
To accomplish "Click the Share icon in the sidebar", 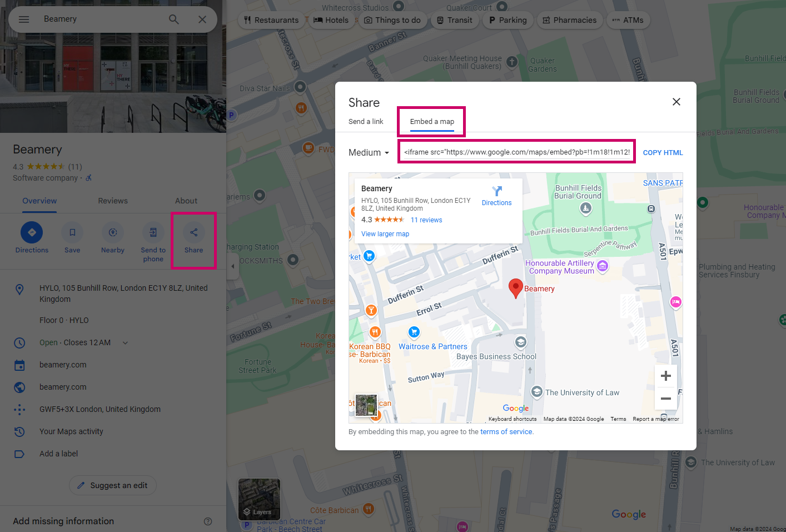I will click(x=194, y=232).
